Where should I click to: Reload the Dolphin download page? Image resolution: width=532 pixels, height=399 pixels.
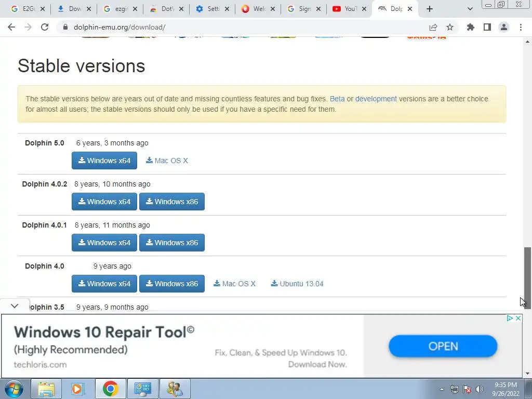45,27
